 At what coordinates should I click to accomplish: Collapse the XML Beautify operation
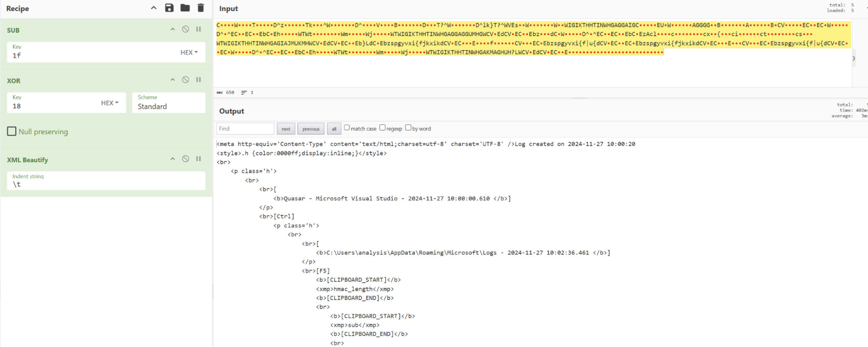(x=172, y=159)
